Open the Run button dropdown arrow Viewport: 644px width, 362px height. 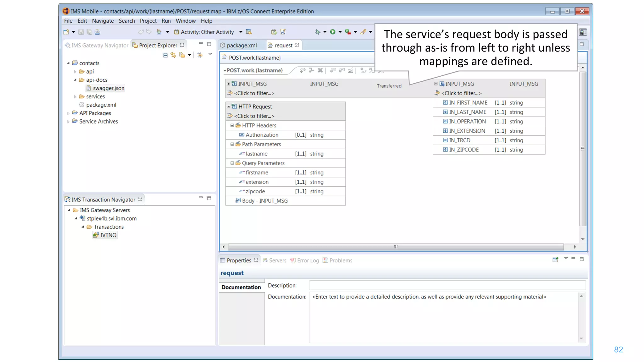(340, 32)
